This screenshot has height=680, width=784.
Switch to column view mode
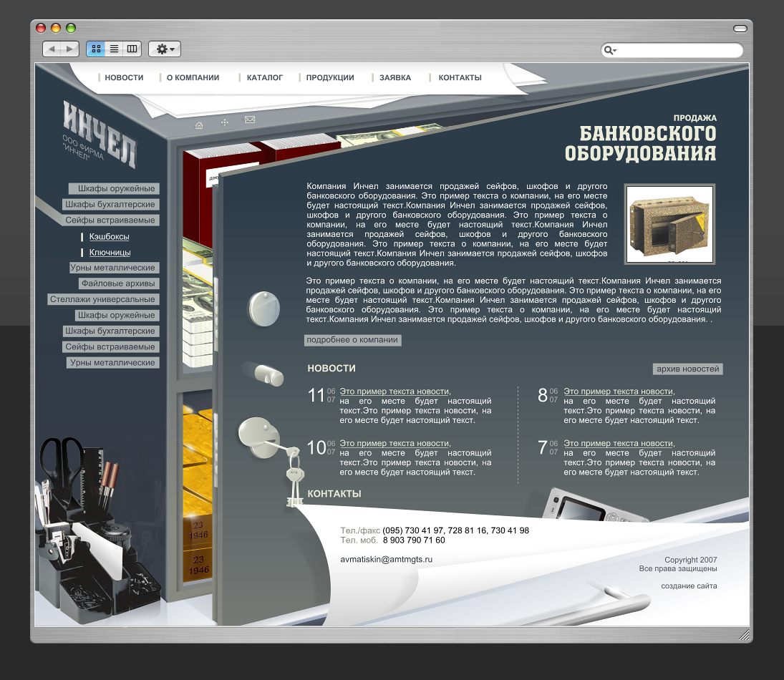pos(132,49)
